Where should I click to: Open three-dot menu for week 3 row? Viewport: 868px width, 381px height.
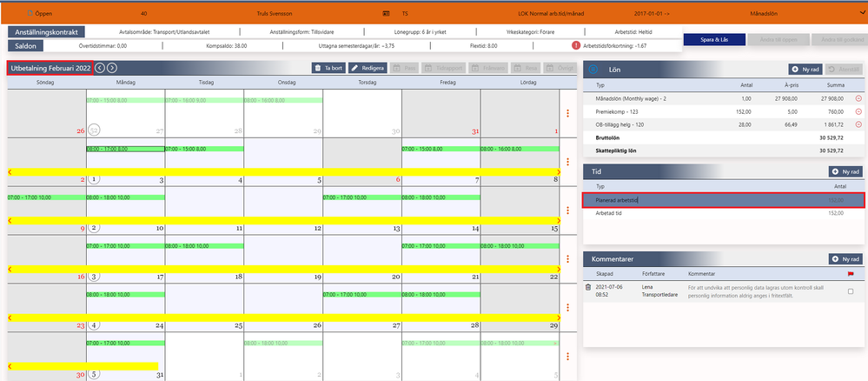[567, 259]
